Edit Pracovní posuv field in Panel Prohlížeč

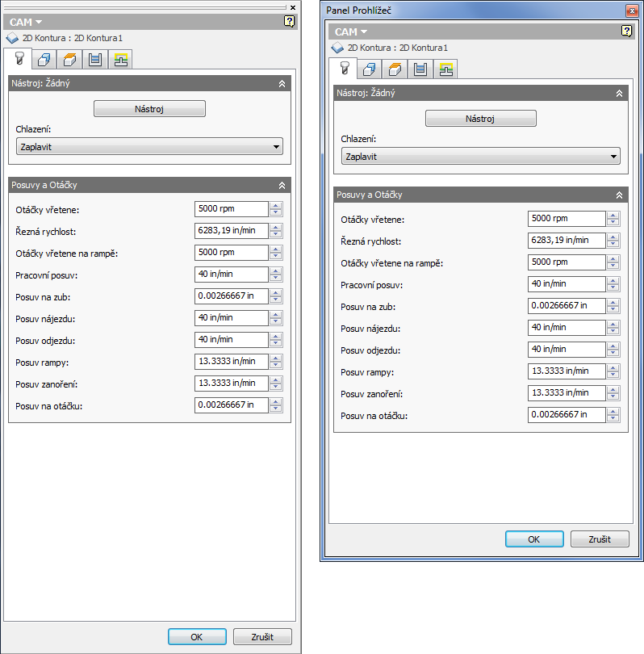567,284
